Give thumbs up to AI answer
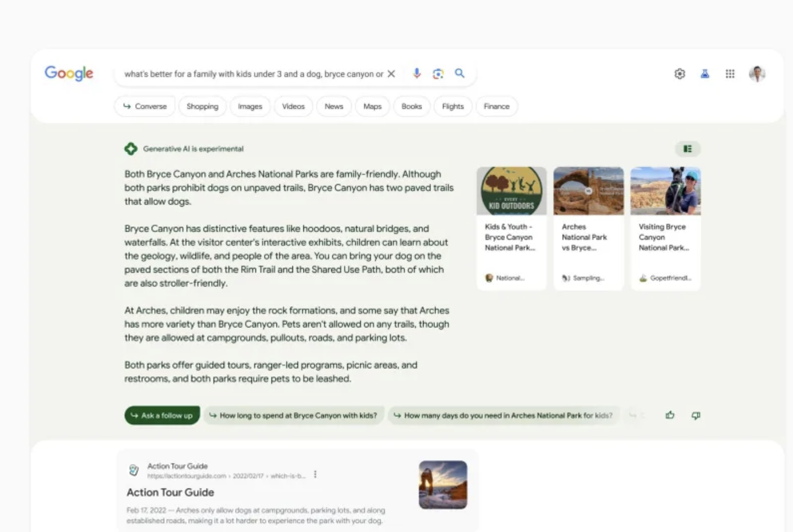This screenshot has height=532, width=793. (670, 415)
